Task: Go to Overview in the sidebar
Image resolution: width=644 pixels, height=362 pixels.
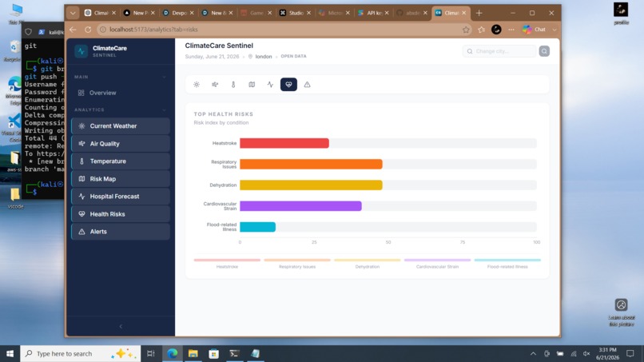Action: click(121, 93)
